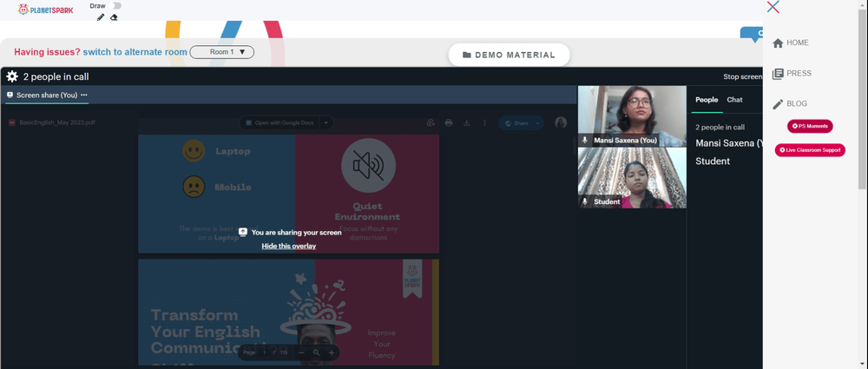
Task: Select Mansi Saxena in people list
Action: point(728,143)
